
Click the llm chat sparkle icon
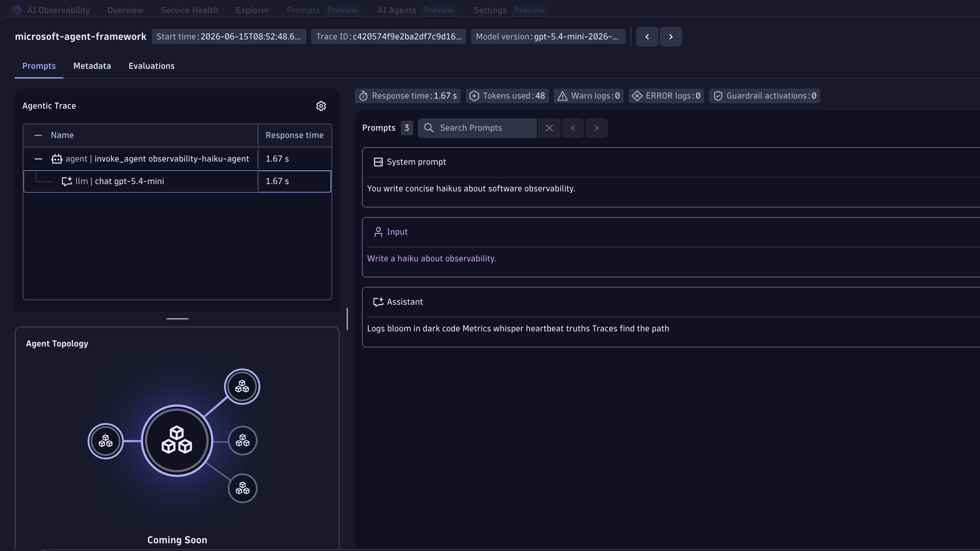[67, 181]
